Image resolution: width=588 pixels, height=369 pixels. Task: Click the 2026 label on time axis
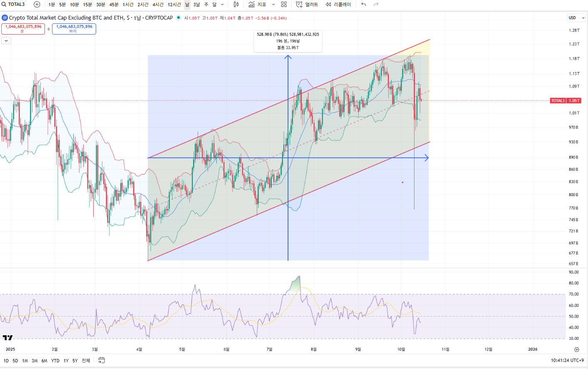tap(533, 349)
